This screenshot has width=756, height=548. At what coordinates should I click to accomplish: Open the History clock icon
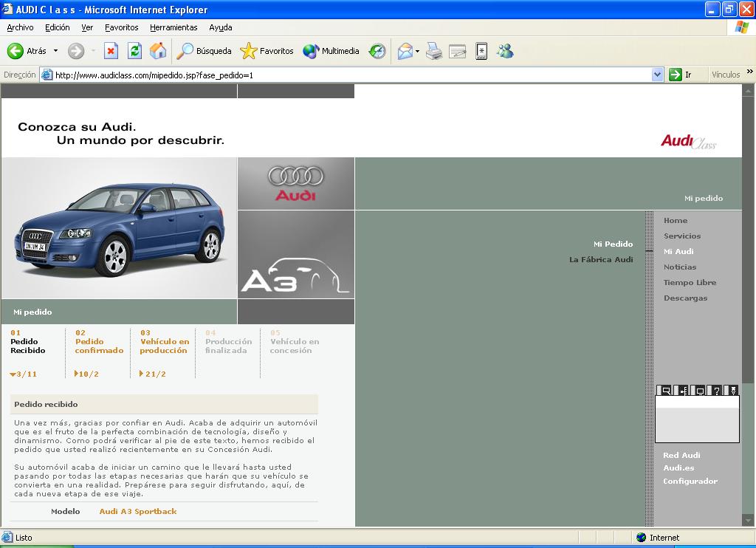377,51
